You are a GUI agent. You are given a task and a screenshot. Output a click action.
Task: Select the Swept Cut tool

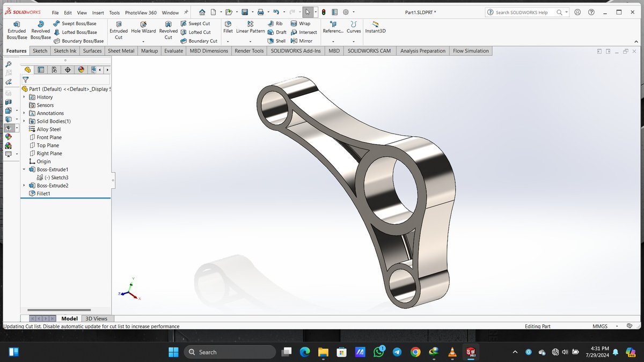[x=195, y=24]
